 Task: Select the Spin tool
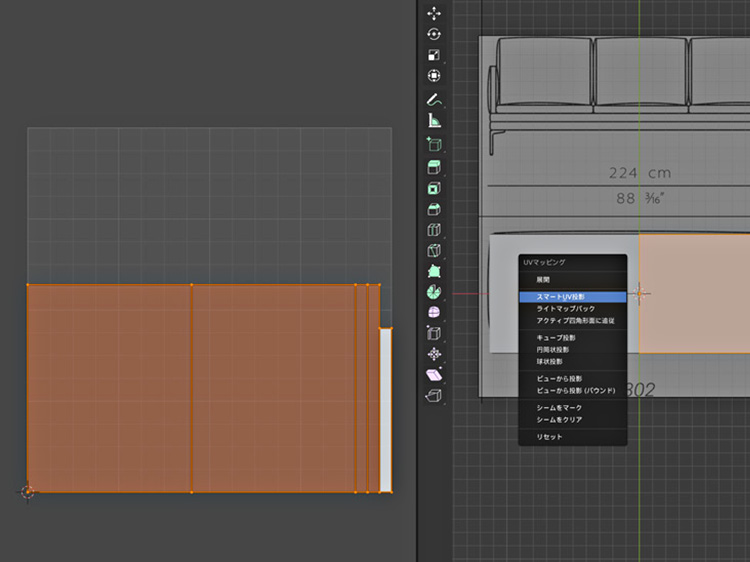coord(434,292)
